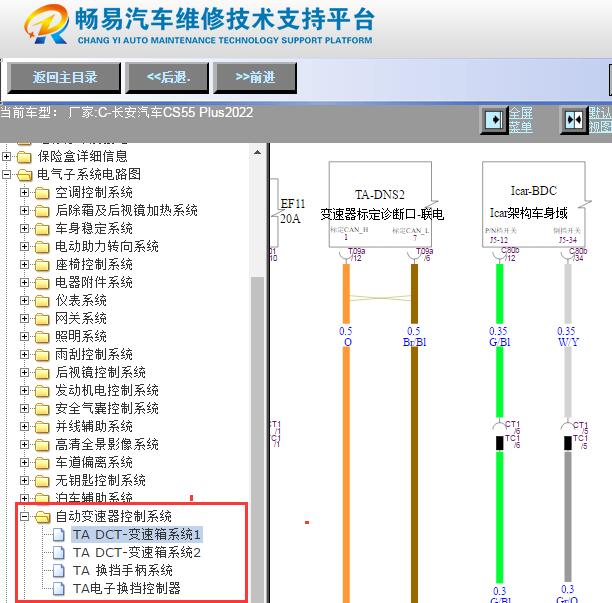Click the full-screen menu icon
Image resolution: width=612 pixels, height=603 pixels.
point(494,120)
